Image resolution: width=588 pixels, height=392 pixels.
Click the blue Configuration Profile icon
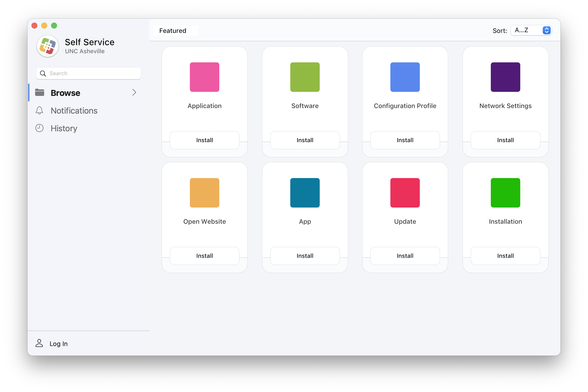(405, 77)
